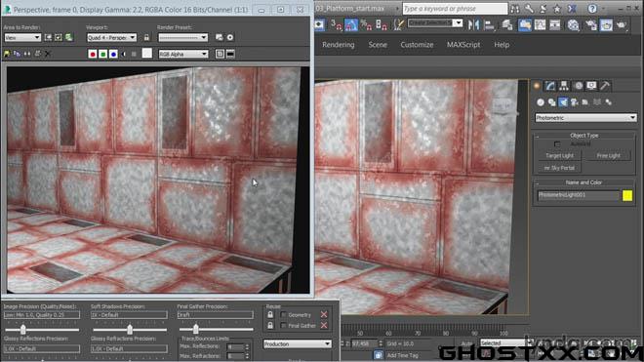
Task: Click the Target Light button
Action: point(559,156)
